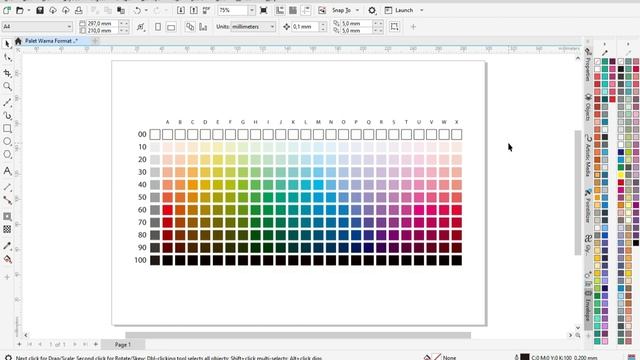Add a new page with plus button
Screen dimensions: 640x360
point(96,344)
